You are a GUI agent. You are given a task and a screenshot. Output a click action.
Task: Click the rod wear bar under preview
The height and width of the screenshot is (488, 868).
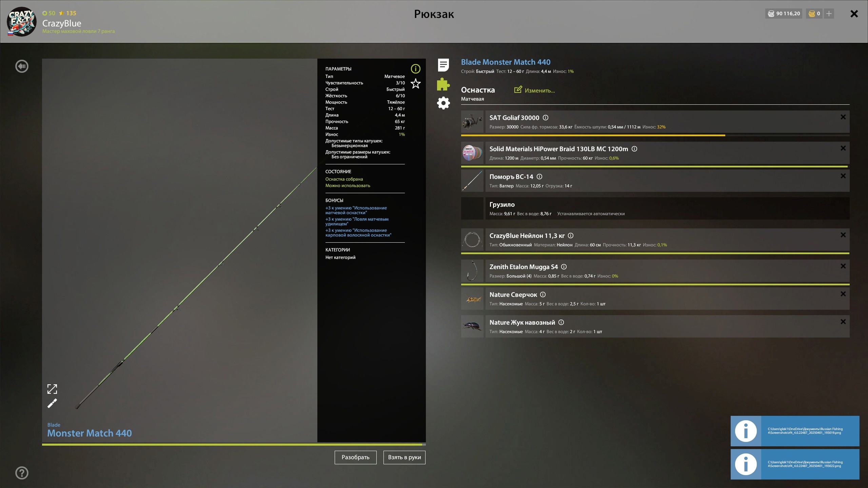pyautogui.click(x=234, y=444)
